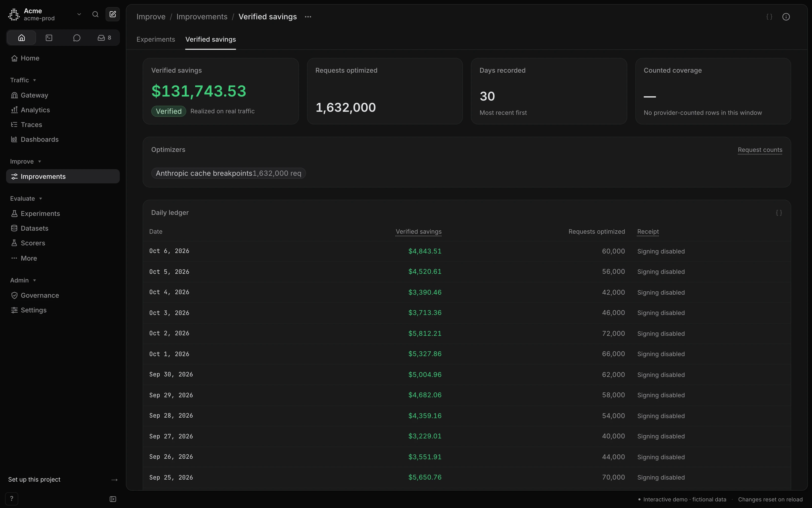Screen dimensions: 812x508
Task: Go to Gateway in sidebar
Action: (63, 95)
